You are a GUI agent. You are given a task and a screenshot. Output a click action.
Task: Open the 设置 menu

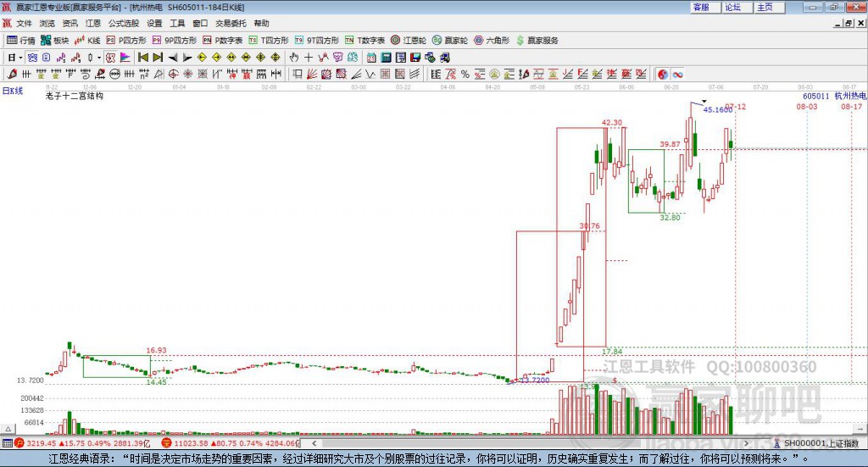tap(154, 23)
